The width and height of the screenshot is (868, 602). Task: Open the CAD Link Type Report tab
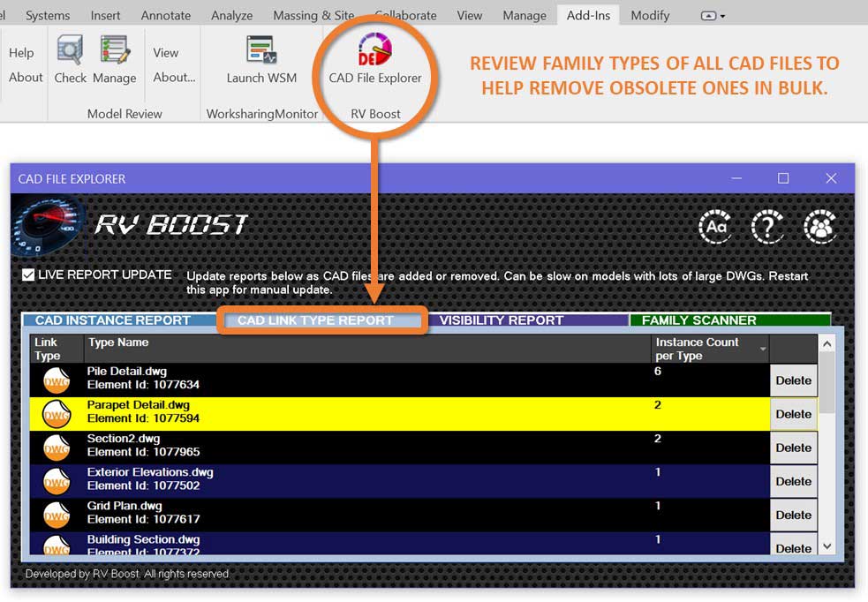pos(322,320)
